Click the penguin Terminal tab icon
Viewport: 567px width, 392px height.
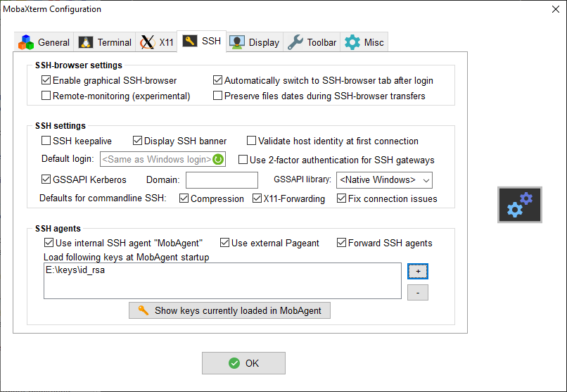coord(86,42)
